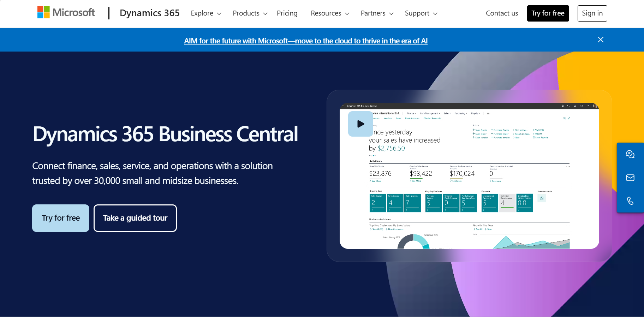Click the Sign in button
The image size is (644, 317).
592,13
